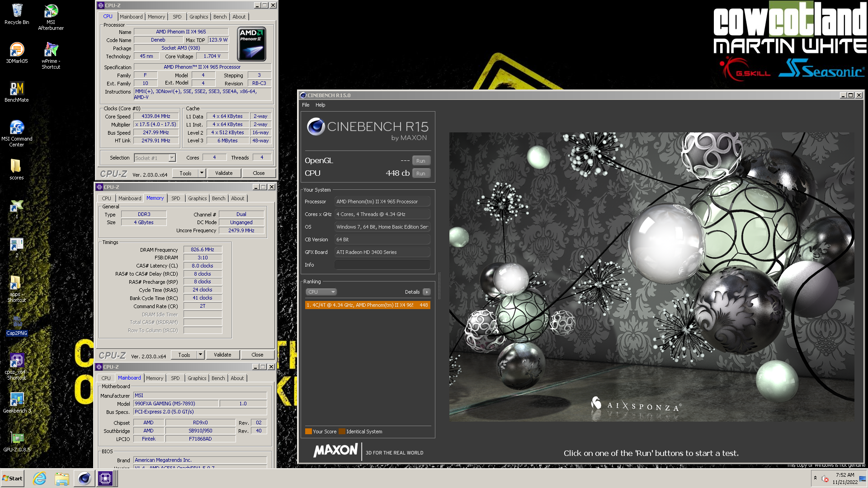The height and width of the screenshot is (488, 868).
Task: Launch the cpuz_x64 shortcut
Action: tap(17, 367)
